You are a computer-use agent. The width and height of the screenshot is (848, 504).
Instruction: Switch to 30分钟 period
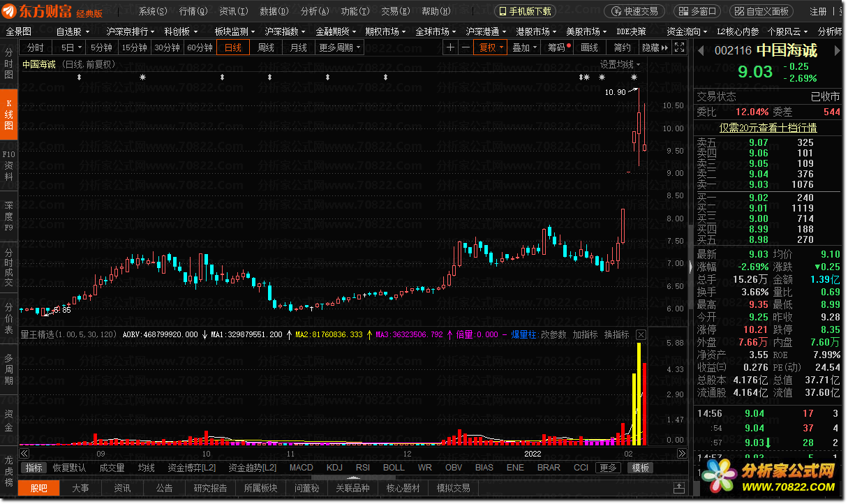tap(167, 47)
